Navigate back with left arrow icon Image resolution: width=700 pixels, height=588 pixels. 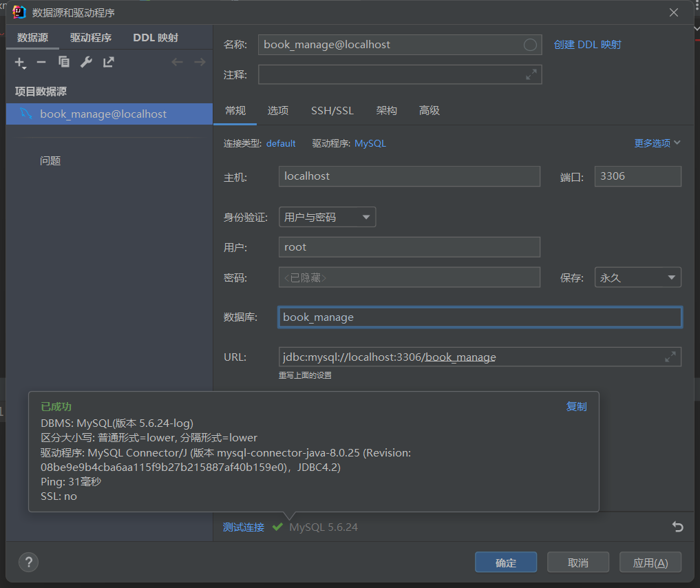click(x=177, y=62)
